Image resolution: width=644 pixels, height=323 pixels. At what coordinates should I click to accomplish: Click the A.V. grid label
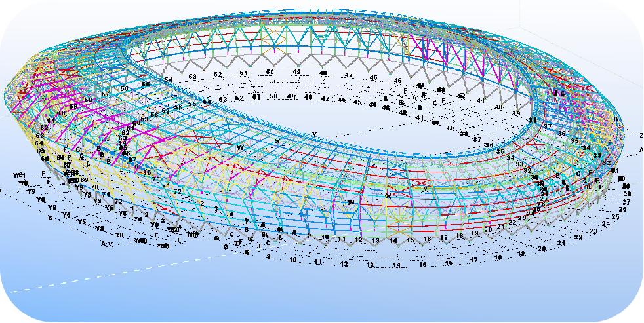[107, 244]
